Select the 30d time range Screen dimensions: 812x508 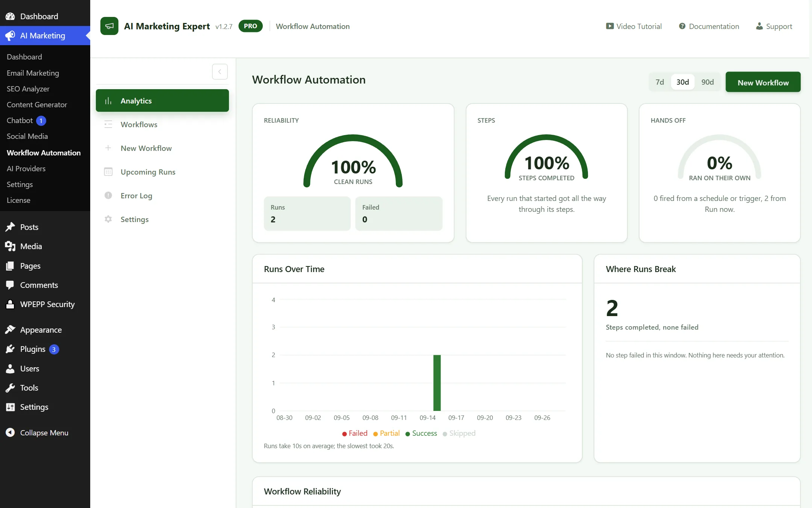click(683, 82)
